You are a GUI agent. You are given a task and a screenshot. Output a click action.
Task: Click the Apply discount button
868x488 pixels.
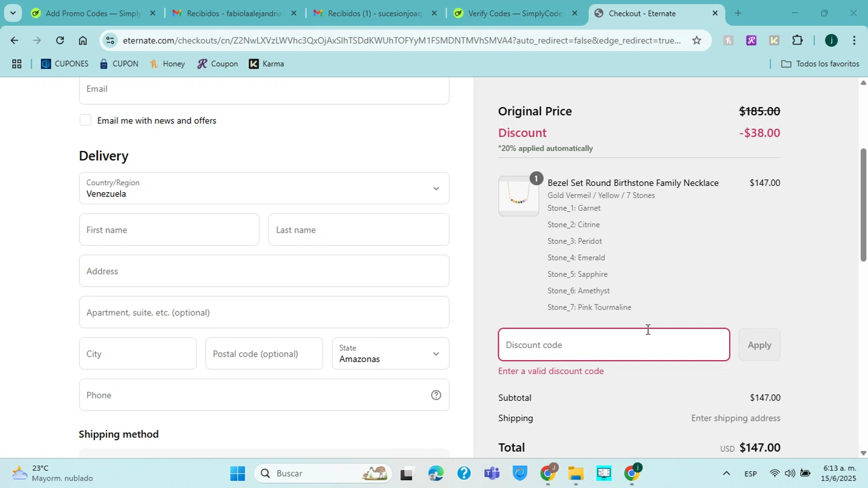(x=759, y=345)
